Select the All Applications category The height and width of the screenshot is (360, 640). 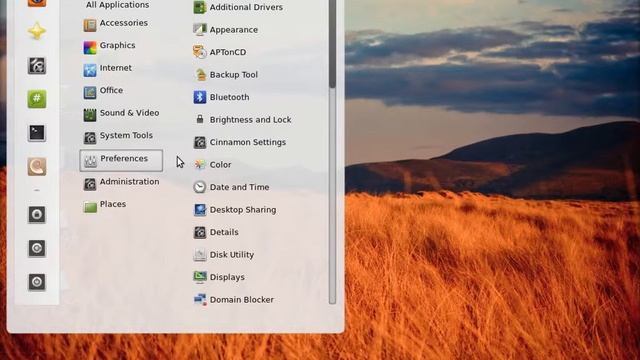pos(118,5)
